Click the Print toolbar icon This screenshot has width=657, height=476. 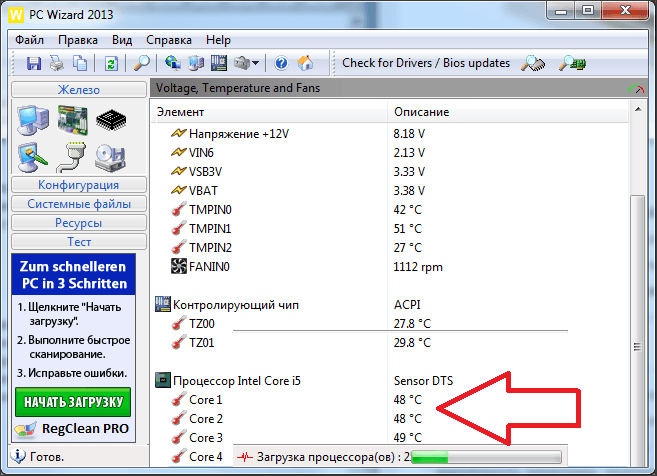(55, 63)
